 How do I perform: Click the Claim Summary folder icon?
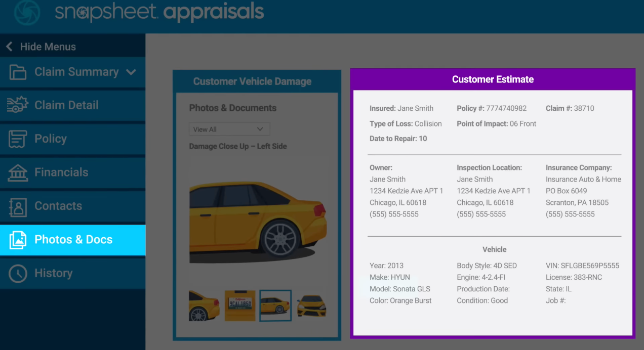[x=18, y=72]
